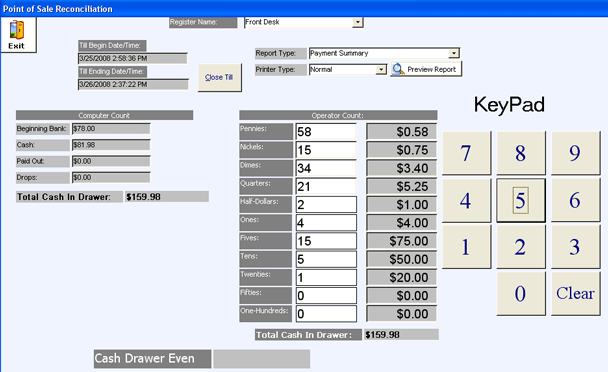Open the Printer Type dropdown arrow
The image size is (608, 372).
click(x=381, y=70)
